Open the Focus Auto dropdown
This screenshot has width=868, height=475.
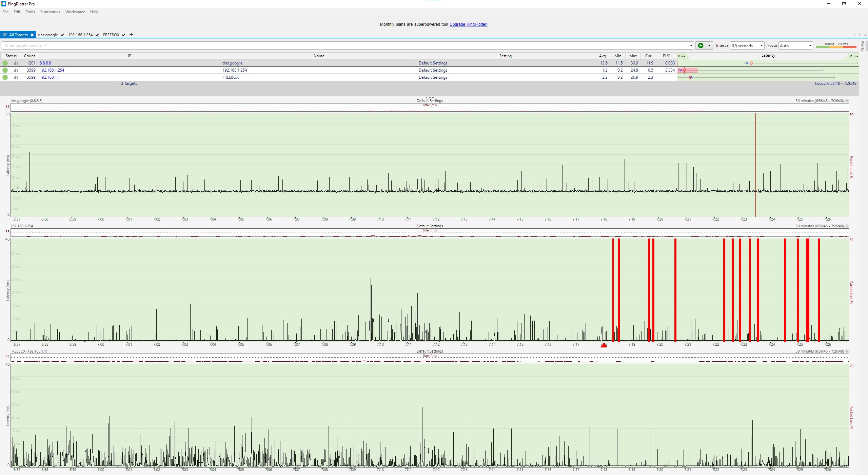pos(795,45)
